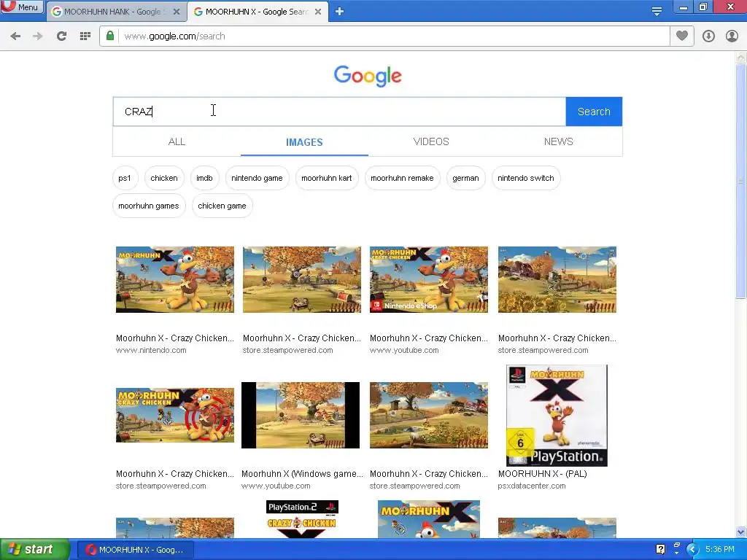747x560 pixels.
Task: Apply the imdb filter chip
Action: (x=204, y=178)
